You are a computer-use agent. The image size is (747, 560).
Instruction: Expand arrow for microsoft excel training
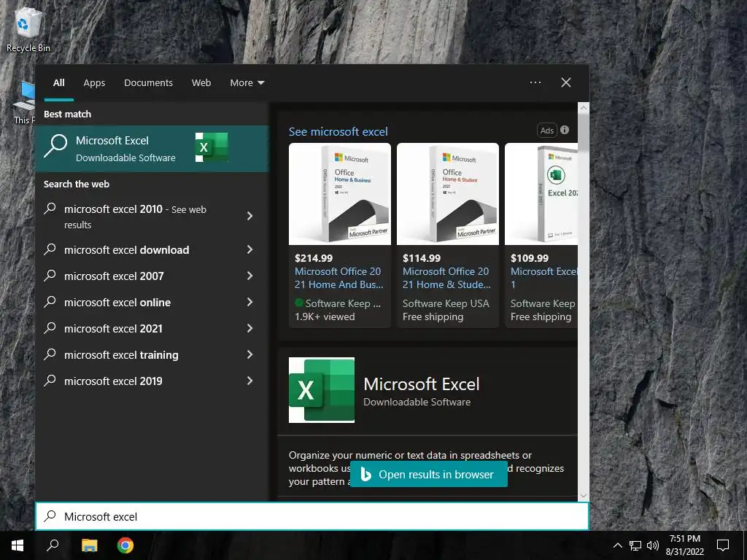(x=249, y=354)
